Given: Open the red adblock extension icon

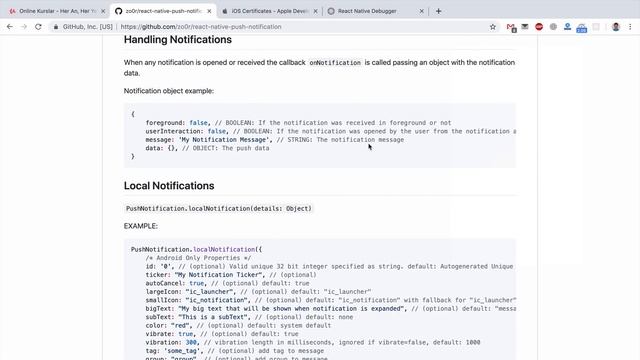Looking at the screenshot, I should pyautogui.click(x=539, y=27).
